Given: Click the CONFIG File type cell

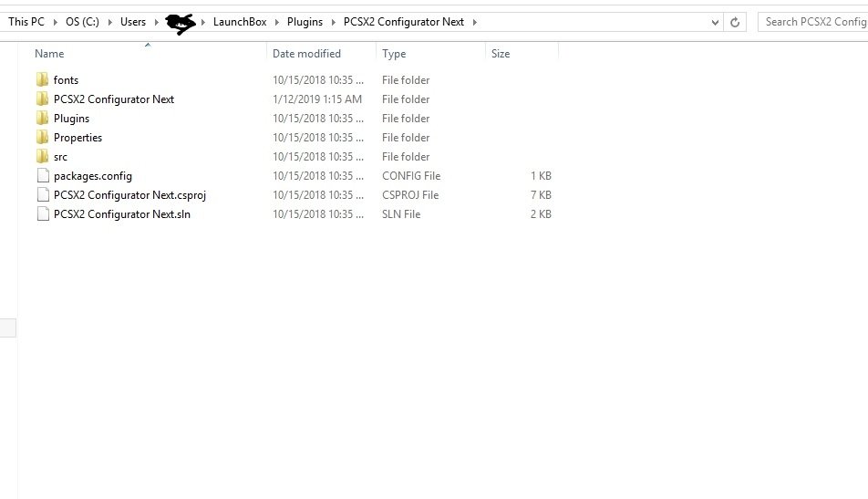Looking at the screenshot, I should click(411, 175).
